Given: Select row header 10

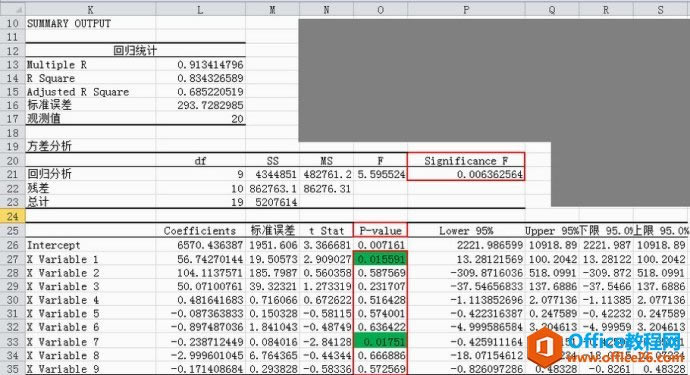Looking at the screenshot, I should pyautogui.click(x=12, y=23).
